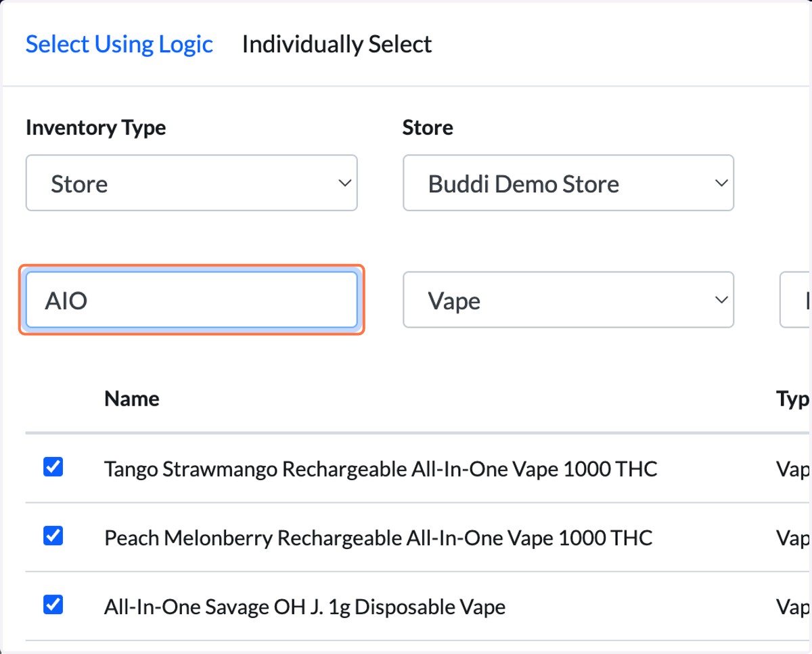
Task: Uncheck All-In-One Savage OH J. 1g Disposable checkbox
Action: click(53, 605)
